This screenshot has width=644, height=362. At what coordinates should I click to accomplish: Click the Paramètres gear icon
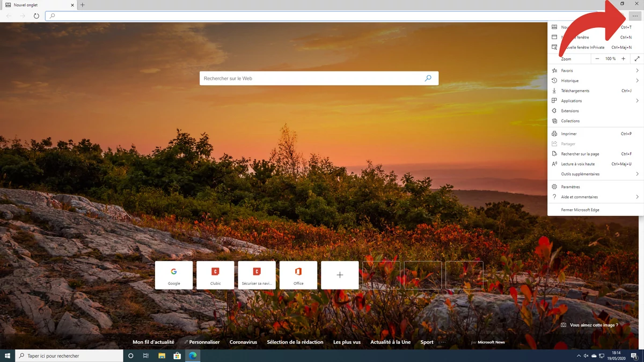554,187
